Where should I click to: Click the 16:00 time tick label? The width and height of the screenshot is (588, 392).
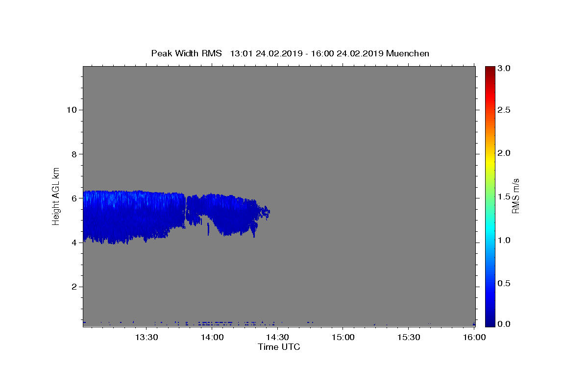(474, 338)
